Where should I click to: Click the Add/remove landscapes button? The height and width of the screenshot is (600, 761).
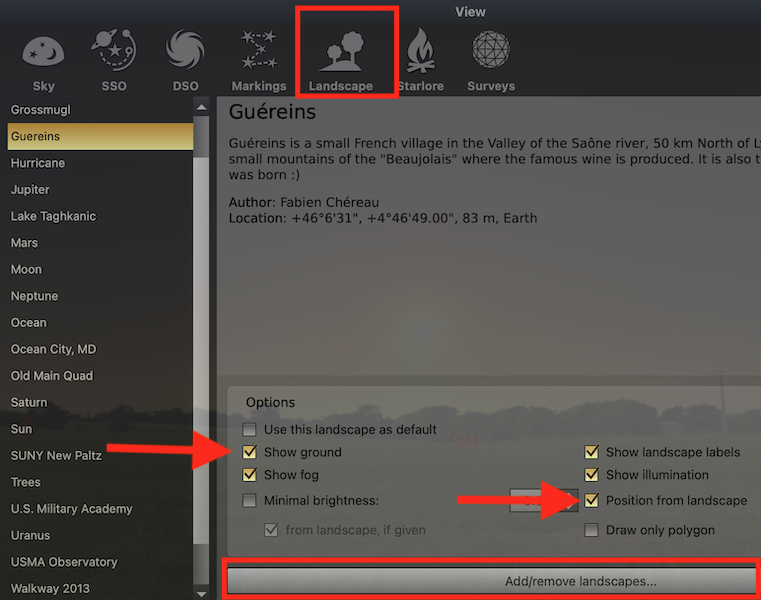pyautogui.click(x=492, y=581)
